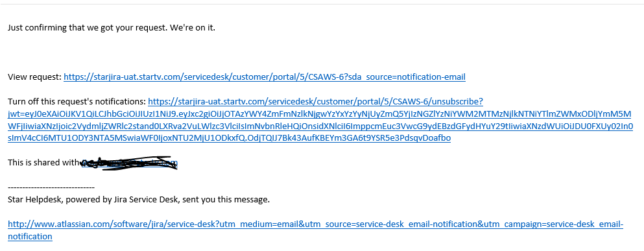644x251 pixels.
Task: Open the View request CSAWS-6 portal link
Action: (x=265, y=77)
